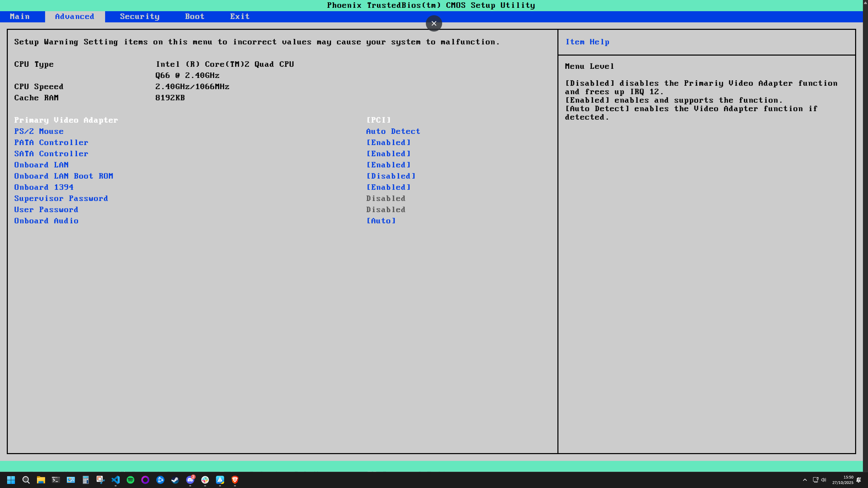Expand hidden system tray icons chevron
Viewport: 868px width, 488px height.
[x=805, y=480]
